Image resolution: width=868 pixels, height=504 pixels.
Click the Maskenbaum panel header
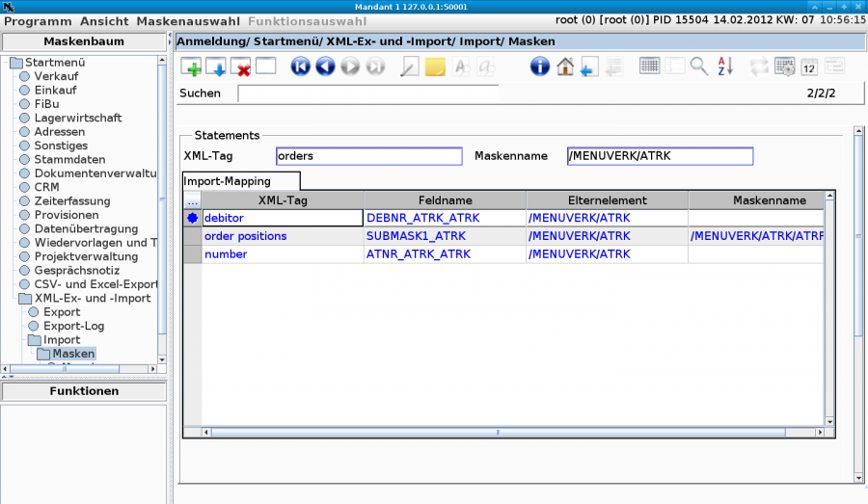click(x=84, y=41)
